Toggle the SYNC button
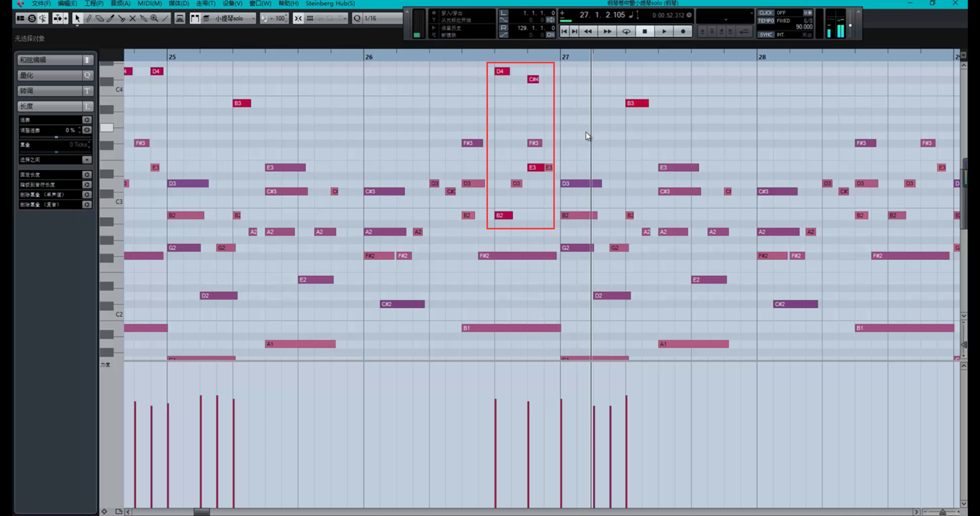 tap(766, 35)
